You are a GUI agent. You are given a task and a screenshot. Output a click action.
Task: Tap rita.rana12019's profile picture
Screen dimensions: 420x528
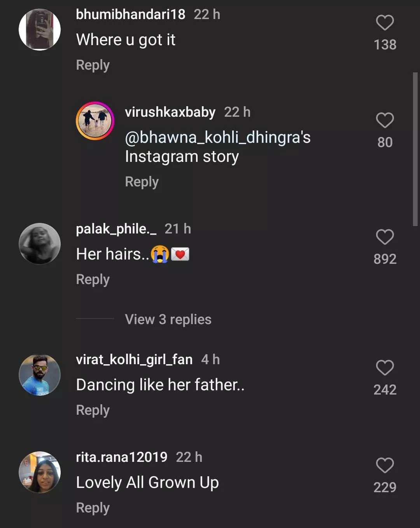pyautogui.click(x=40, y=472)
